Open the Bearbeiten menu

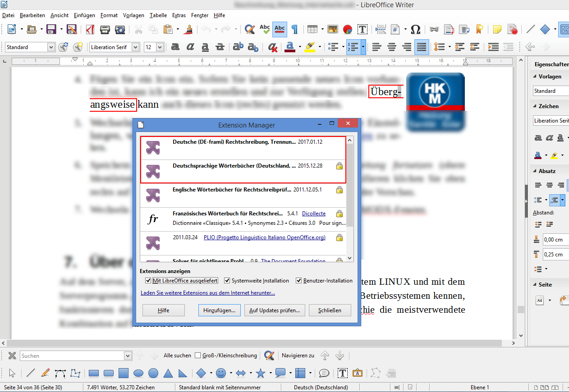[x=32, y=15]
